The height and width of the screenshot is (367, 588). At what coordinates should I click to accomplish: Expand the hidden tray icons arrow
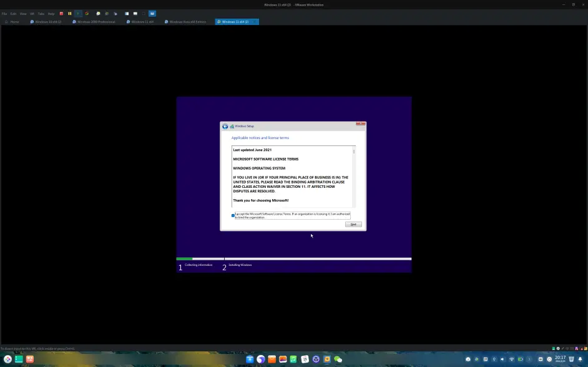529,359
